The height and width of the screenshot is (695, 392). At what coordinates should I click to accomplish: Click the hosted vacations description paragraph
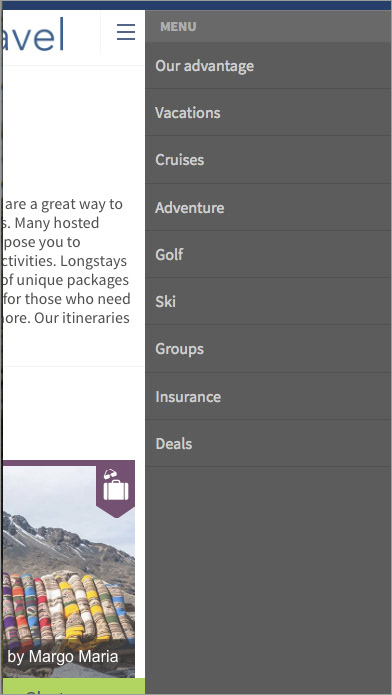tap(67, 261)
